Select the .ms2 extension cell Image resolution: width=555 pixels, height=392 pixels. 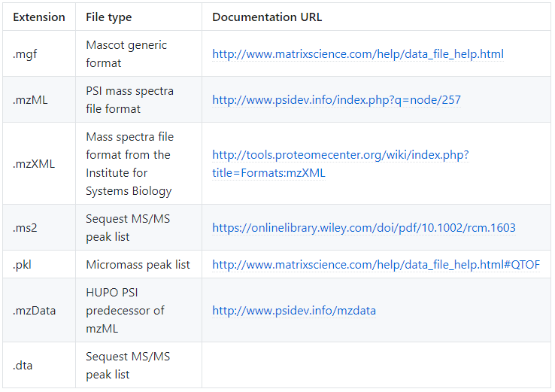tap(39, 227)
